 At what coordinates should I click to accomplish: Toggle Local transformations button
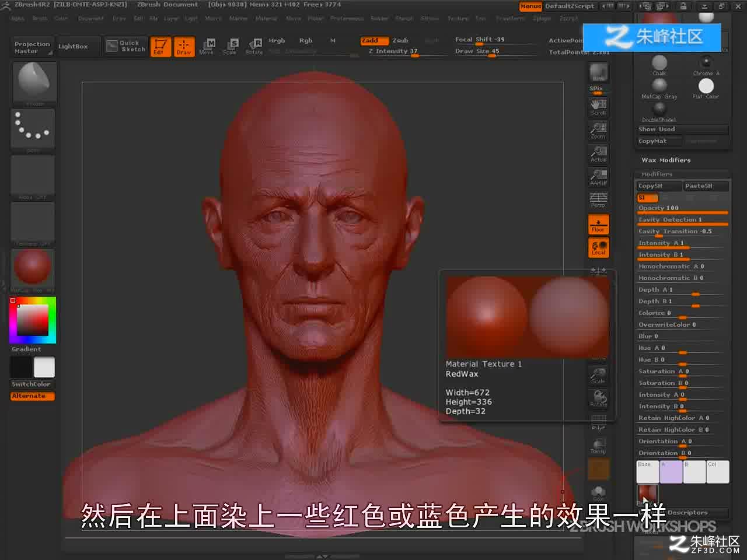(599, 247)
